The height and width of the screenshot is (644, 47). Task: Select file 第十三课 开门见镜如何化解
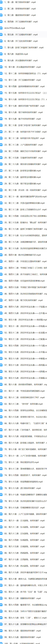coord(23,80)
